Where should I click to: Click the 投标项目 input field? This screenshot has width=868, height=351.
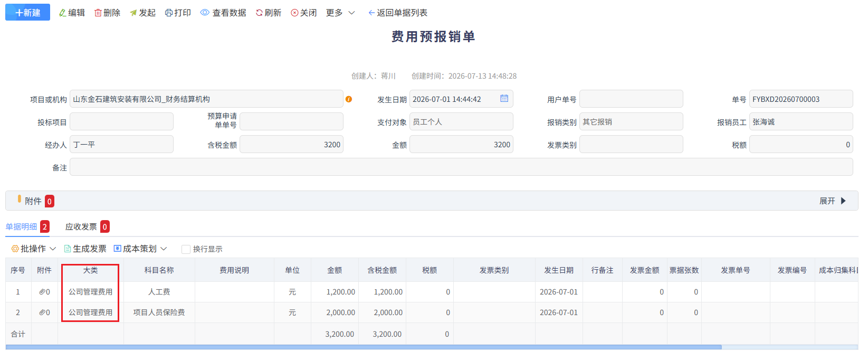121,121
